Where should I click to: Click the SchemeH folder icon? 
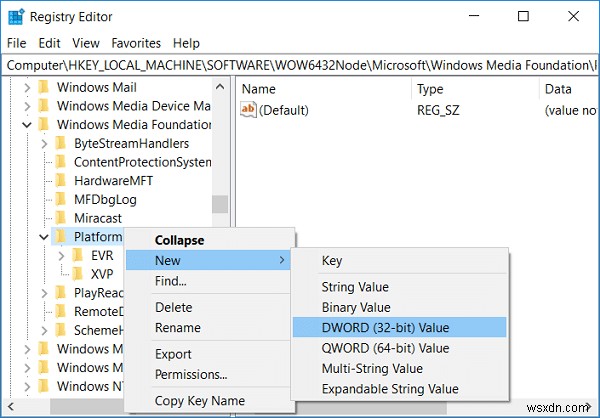point(60,330)
